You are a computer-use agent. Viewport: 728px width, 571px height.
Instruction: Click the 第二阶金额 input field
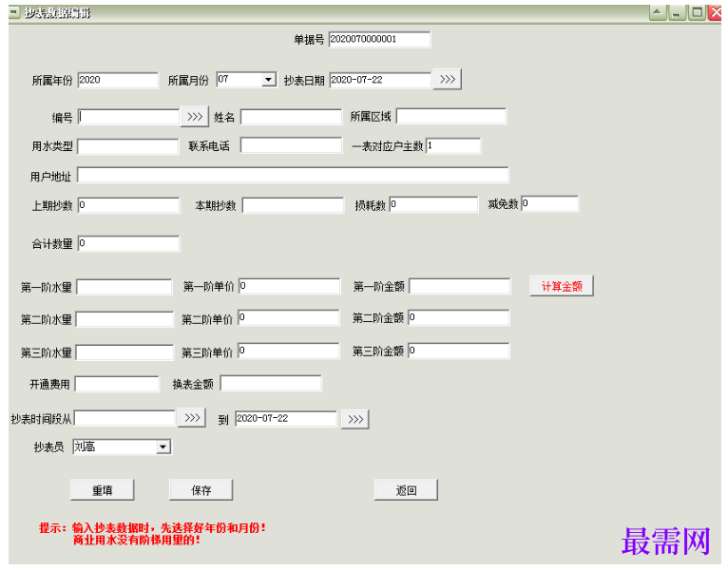459,318
